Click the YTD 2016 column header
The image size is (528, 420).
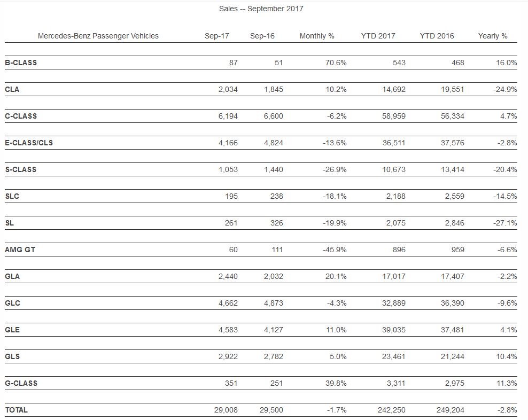pyautogui.click(x=437, y=36)
